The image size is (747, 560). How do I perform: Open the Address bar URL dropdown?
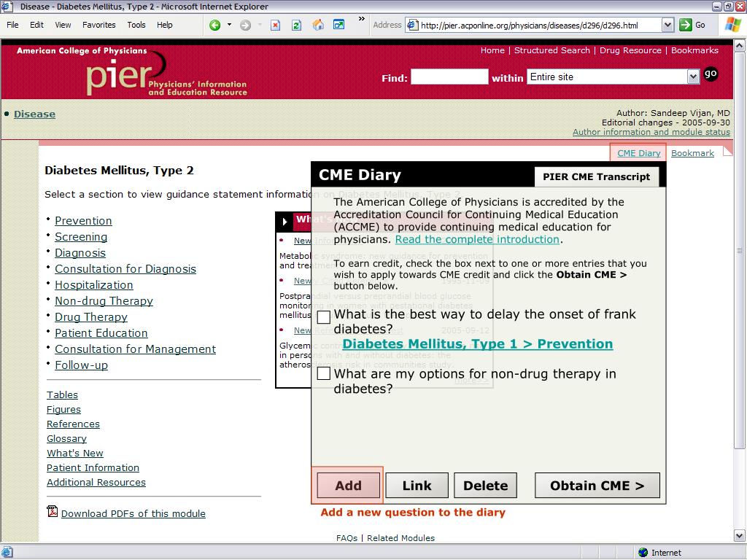[668, 26]
